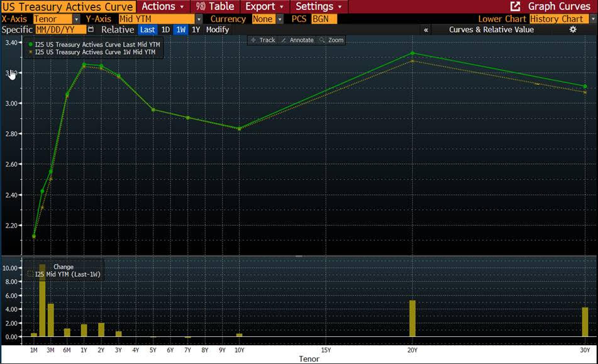Click the Graph Curves label
This screenshot has height=364, width=598.
click(559, 6)
